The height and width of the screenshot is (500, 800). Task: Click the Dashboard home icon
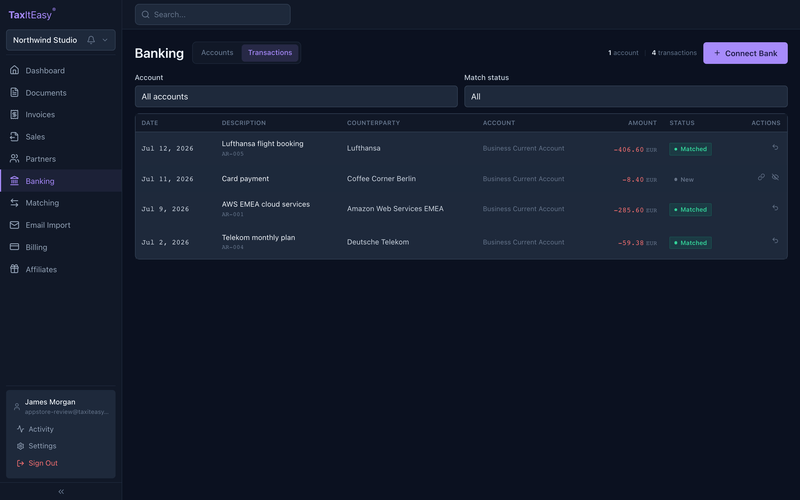14,70
